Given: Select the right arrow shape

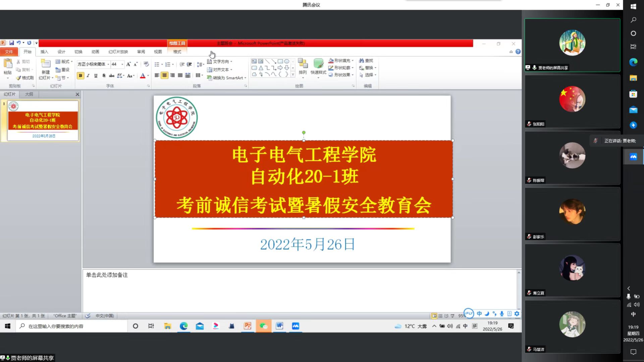Looking at the screenshot, I should (x=280, y=68).
